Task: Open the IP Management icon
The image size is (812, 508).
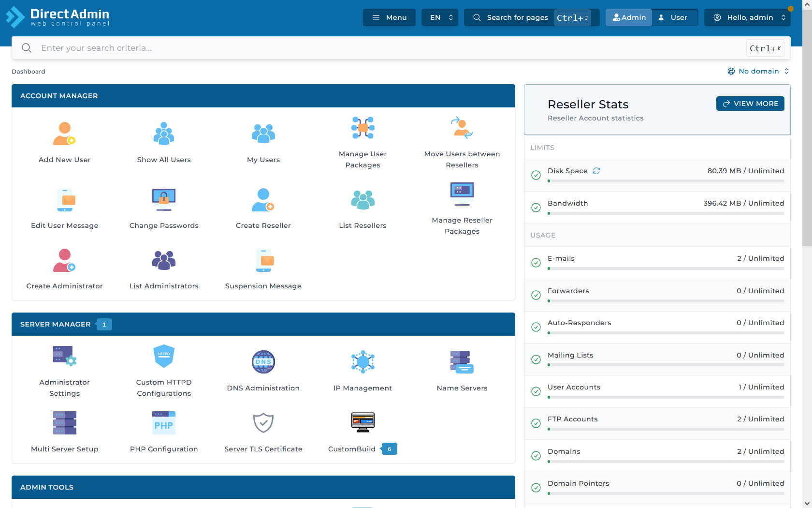Action: point(362,362)
